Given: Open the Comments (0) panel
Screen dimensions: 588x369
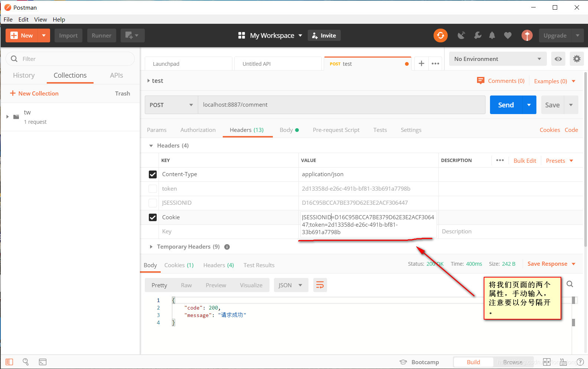Looking at the screenshot, I should (501, 81).
